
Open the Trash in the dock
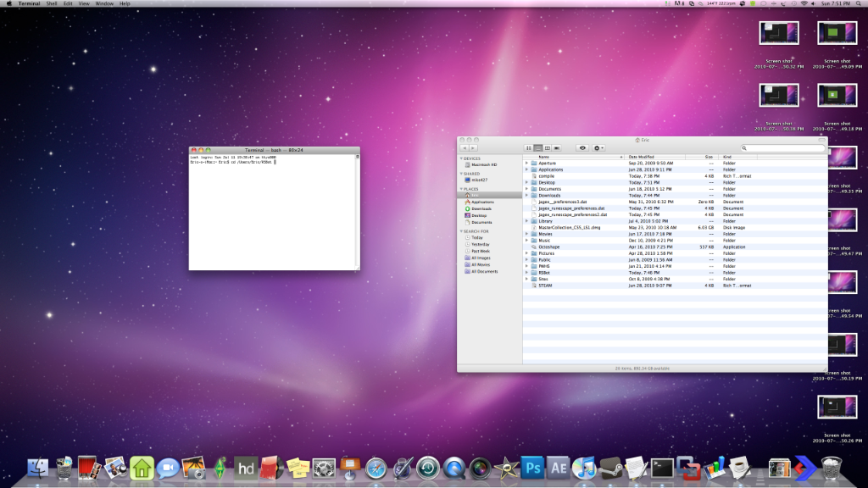pyautogui.click(x=832, y=467)
